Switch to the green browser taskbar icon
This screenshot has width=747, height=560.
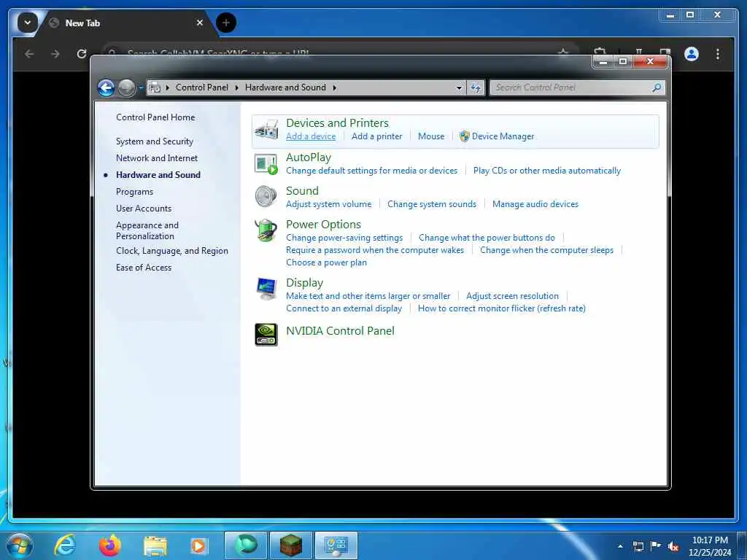(x=245, y=545)
